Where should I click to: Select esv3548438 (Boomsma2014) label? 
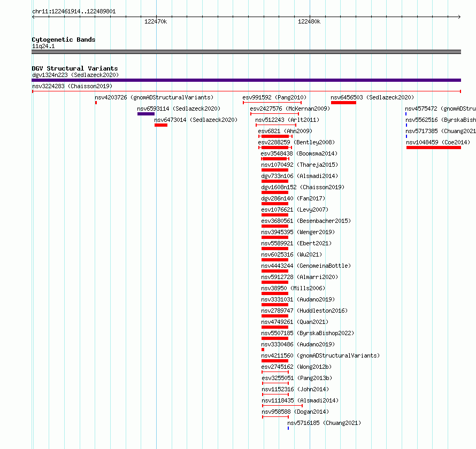pos(299,153)
